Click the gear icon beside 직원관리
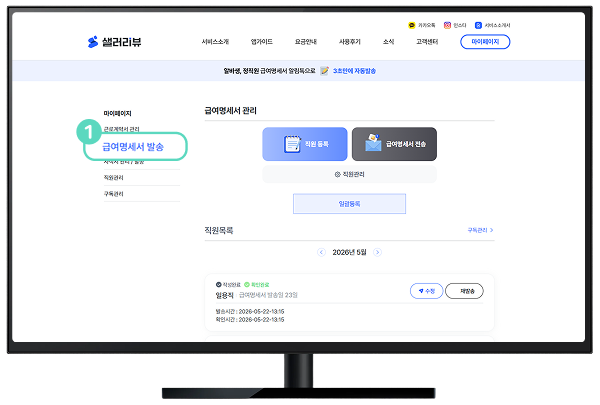The height and width of the screenshot is (405, 600). coord(338,175)
